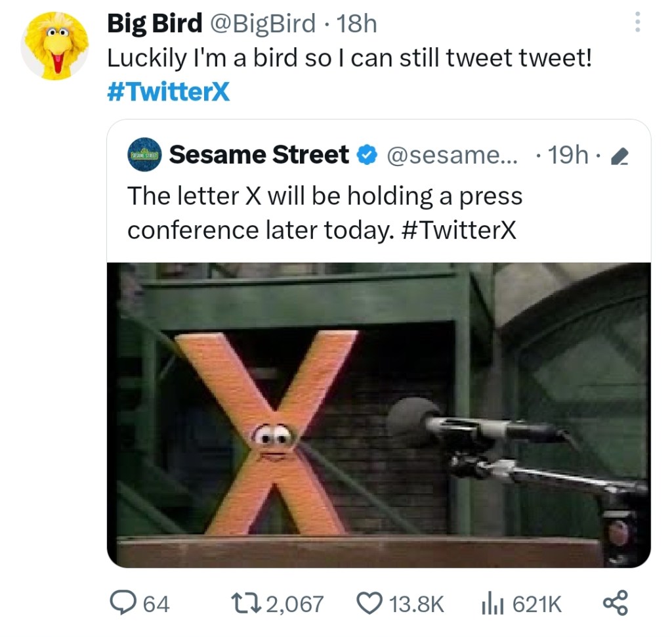672x637 pixels.
Task: Click the Sesame Street account name
Action: (259, 155)
